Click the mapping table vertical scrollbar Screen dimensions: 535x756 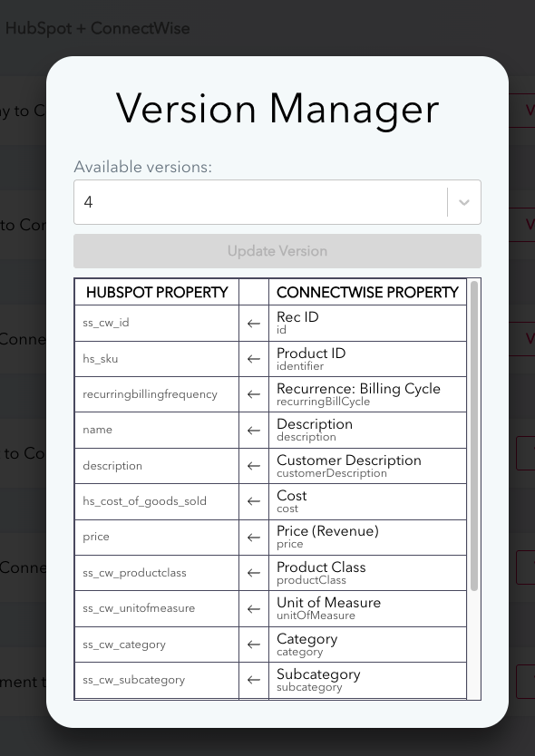pos(473,436)
